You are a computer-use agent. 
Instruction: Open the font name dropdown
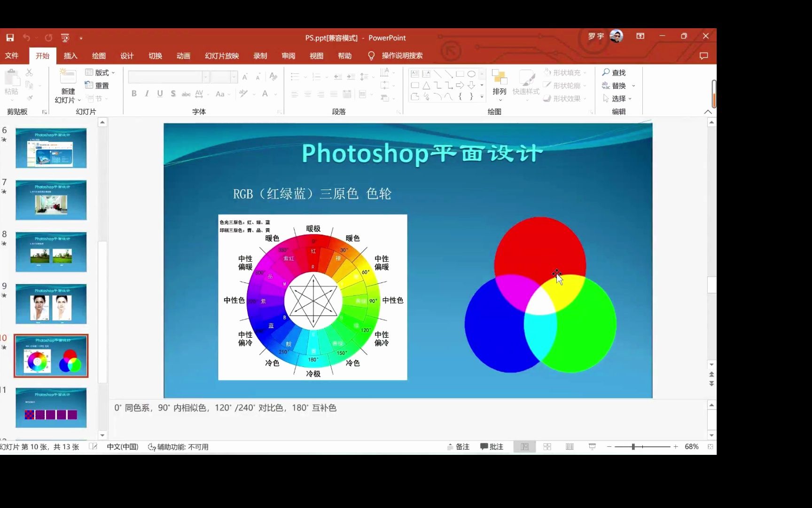[205, 77]
